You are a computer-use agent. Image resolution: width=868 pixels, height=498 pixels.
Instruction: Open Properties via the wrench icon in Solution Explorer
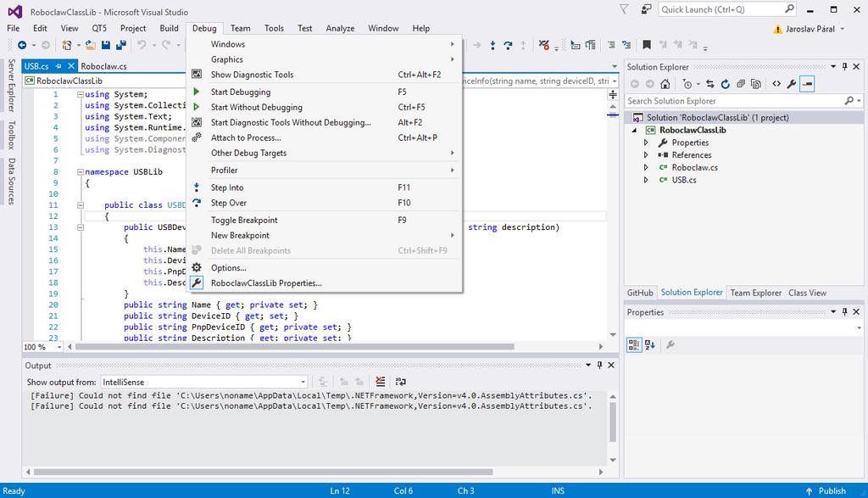[792, 84]
